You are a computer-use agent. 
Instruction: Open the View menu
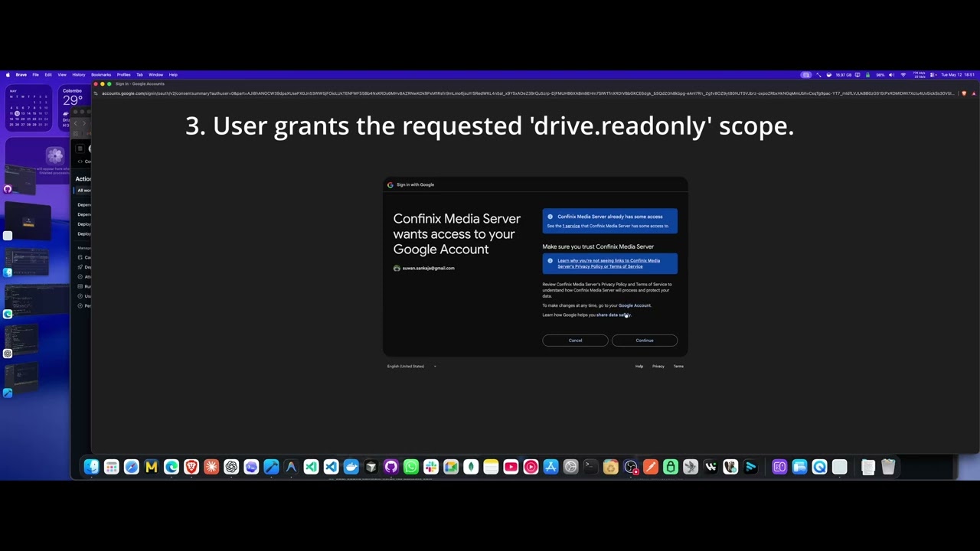click(x=62, y=75)
